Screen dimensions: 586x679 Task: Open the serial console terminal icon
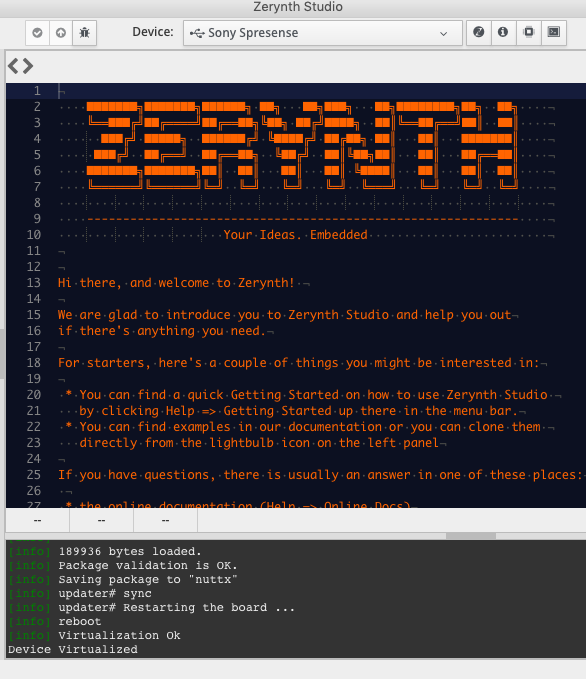554,32
